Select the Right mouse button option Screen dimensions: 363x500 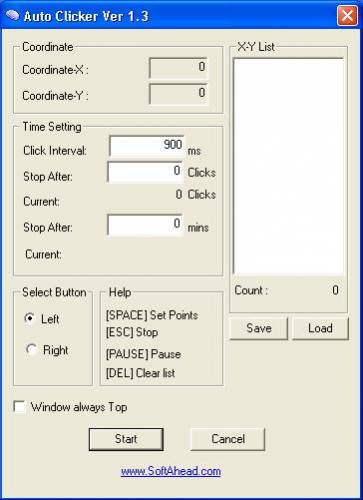(31, 350)
